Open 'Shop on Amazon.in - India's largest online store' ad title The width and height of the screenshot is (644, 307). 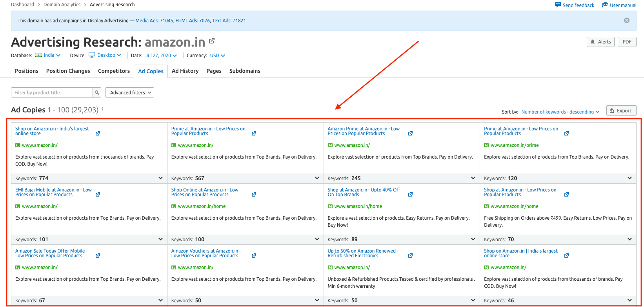pyautogui.click(x=52, y=131)
